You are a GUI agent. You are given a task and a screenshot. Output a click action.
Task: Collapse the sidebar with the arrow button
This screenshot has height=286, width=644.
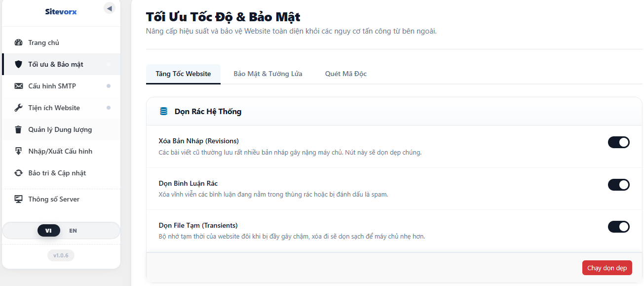click(x=110, y=8)
